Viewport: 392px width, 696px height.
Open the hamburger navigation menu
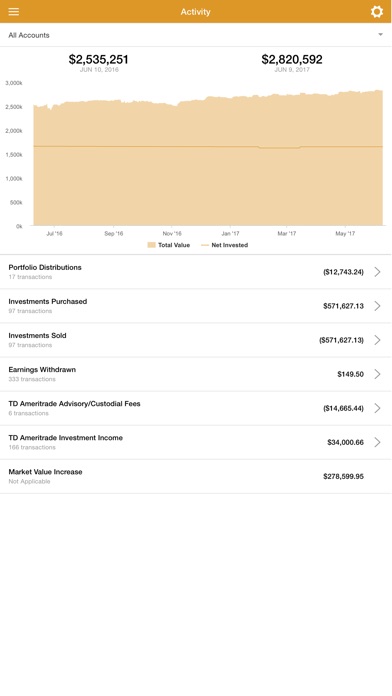[x=14, y=12]
